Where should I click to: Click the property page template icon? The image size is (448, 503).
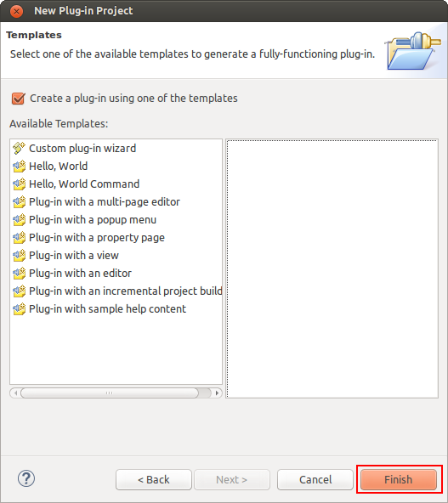pyautogui.click(x=19, y=238)
